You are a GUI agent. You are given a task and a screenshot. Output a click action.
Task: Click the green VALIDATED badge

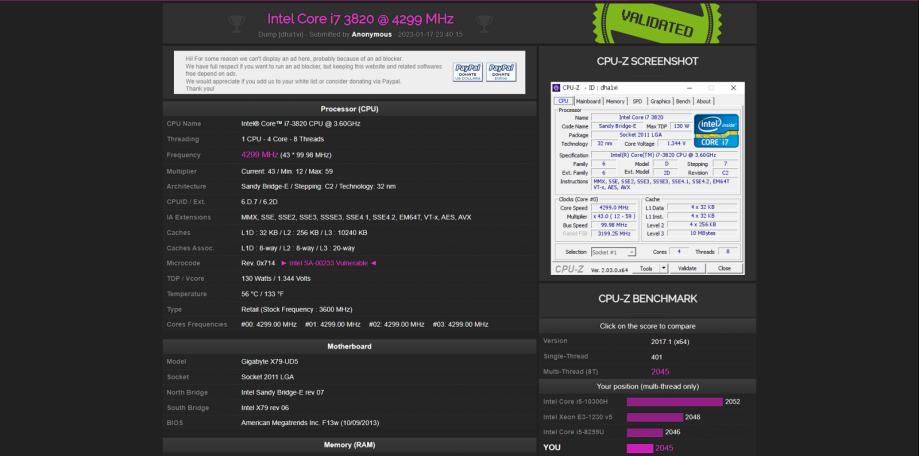(x=656, y=22)
